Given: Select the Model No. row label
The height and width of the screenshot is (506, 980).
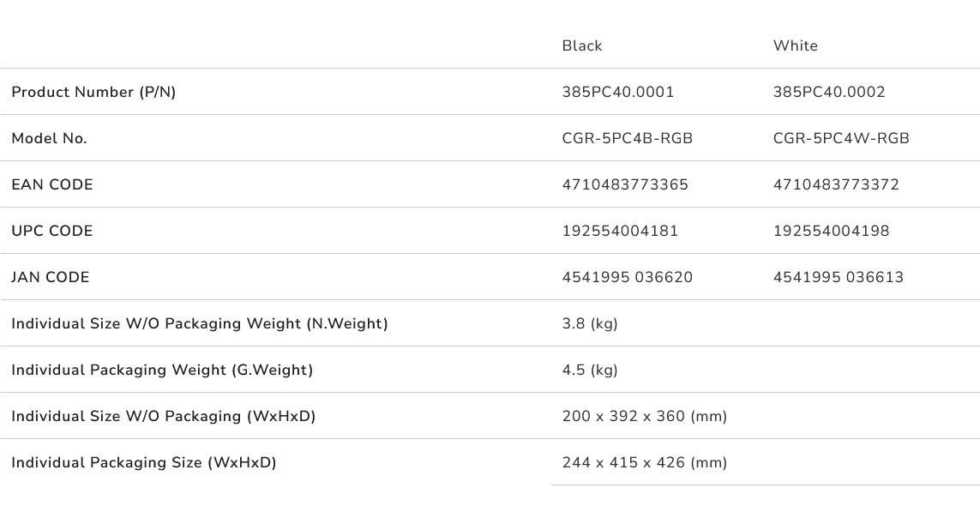Looking at the screenshot, I should 50,139.
